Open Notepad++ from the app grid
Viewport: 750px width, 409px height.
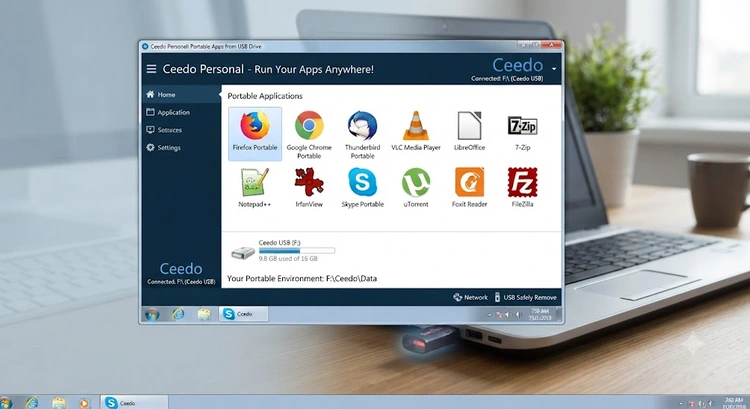point(254,187)
